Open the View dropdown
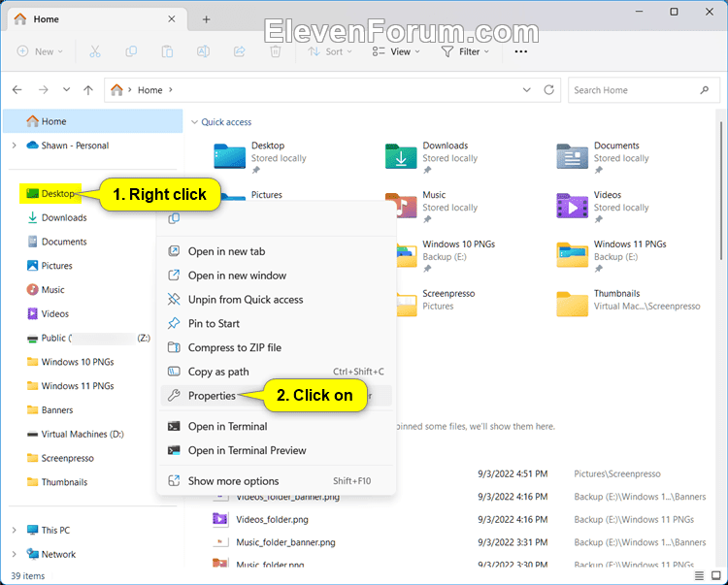This screenshot has width=728, height=585. coord(396,51)
